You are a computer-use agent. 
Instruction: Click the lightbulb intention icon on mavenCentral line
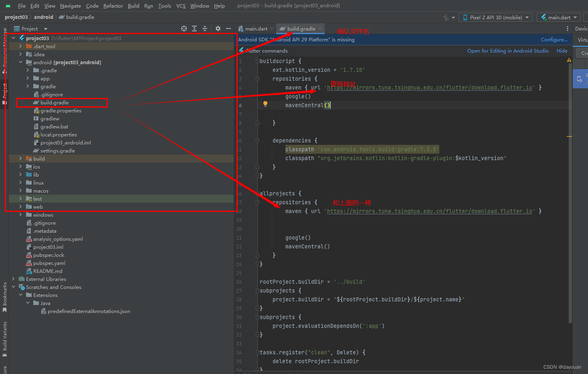[265, 104]
